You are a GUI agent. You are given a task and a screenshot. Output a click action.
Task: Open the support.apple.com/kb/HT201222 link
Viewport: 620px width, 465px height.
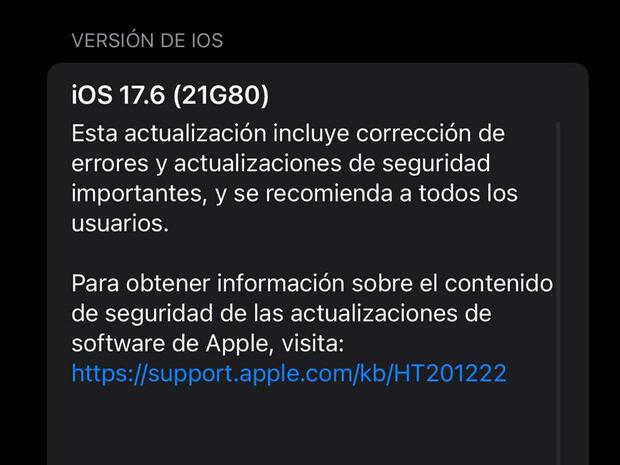(x=289, y=373)
